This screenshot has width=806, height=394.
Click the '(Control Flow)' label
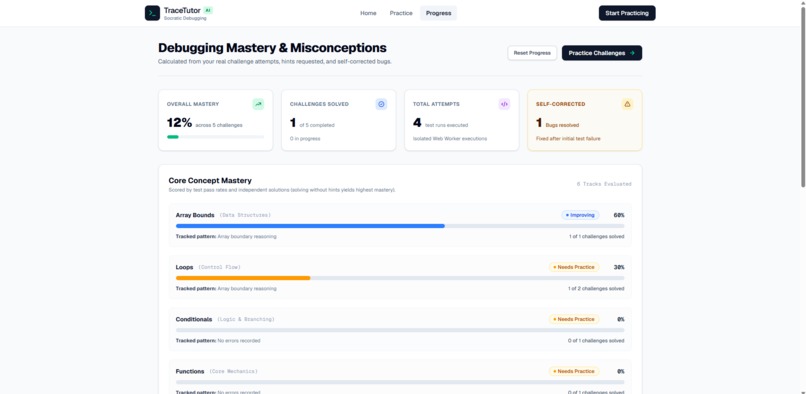(x=219, y=267)
